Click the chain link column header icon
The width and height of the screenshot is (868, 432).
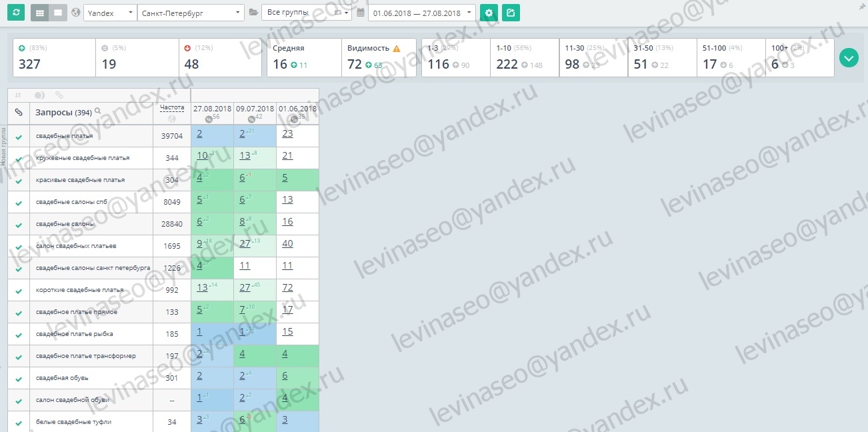pos(19,113)
